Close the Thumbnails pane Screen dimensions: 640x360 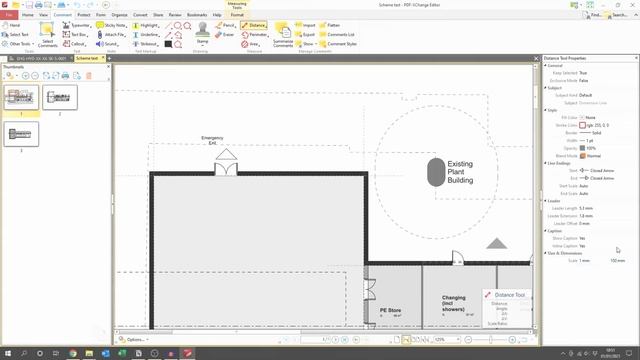tap(108, 67)
